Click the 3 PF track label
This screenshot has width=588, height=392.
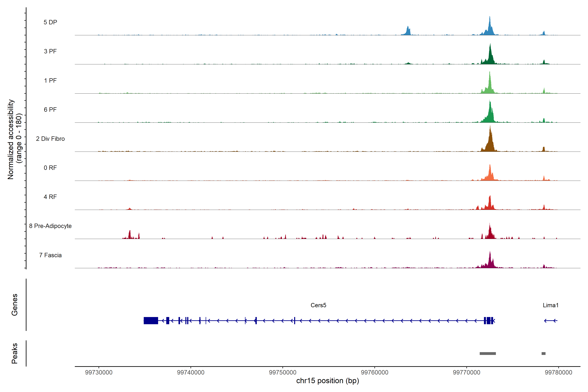point(50,51)
